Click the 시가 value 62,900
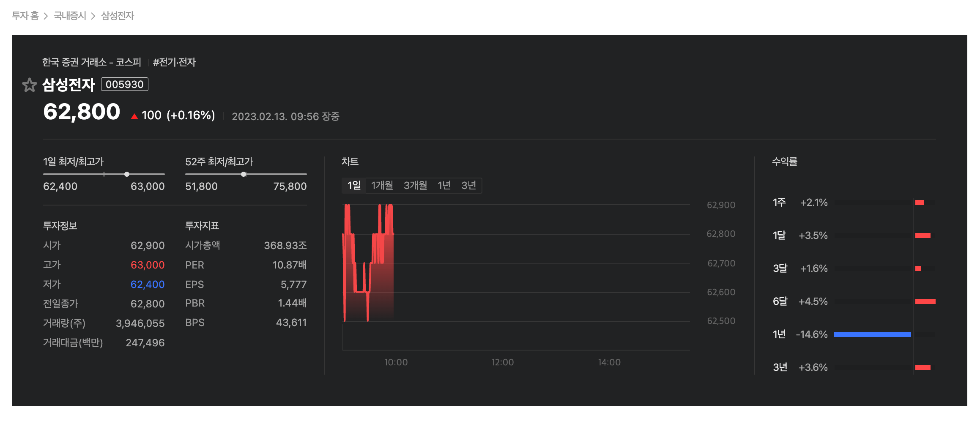The width and height of the screenshot is (980, 422). pyautogui.click(x=148, y=246)
